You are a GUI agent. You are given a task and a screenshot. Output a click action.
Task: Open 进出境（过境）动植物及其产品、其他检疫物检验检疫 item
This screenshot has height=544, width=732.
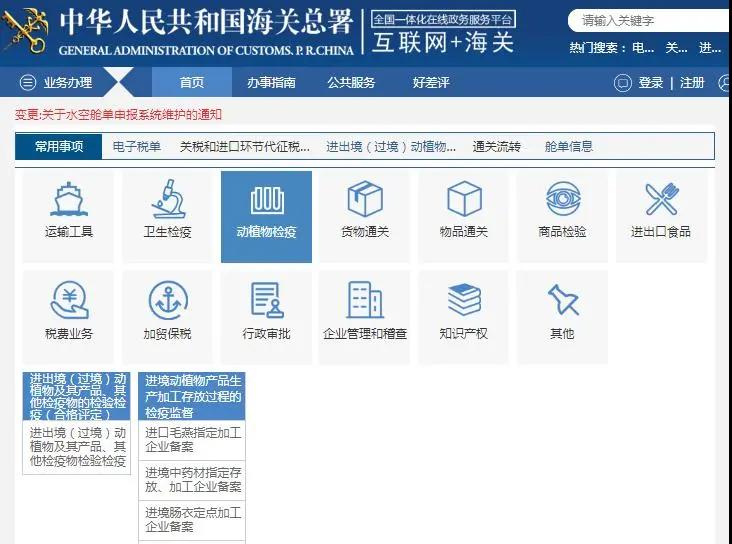coord(77,447)
